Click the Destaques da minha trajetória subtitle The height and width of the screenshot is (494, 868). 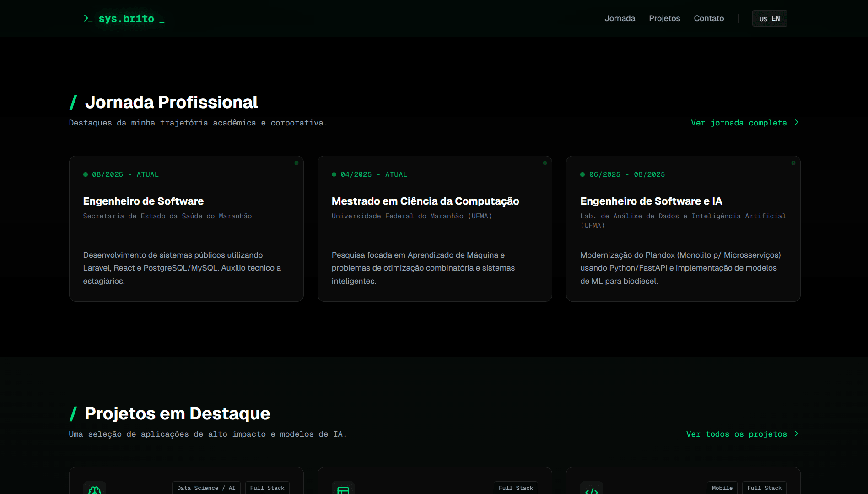tap(198, 123)
